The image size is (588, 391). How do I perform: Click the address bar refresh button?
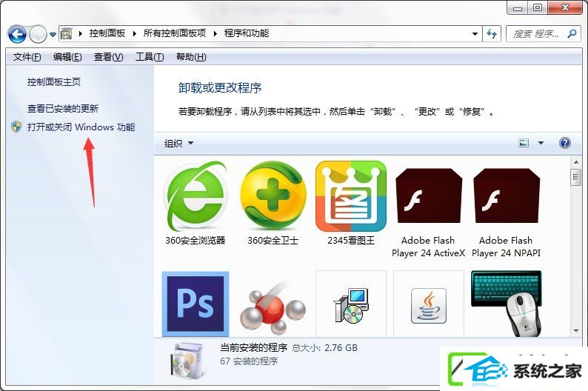[x=492, y=34]
